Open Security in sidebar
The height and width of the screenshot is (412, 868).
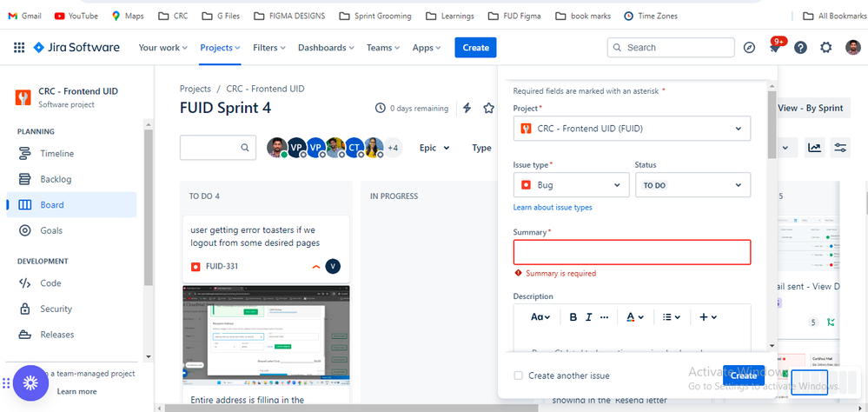coord(71,309)
